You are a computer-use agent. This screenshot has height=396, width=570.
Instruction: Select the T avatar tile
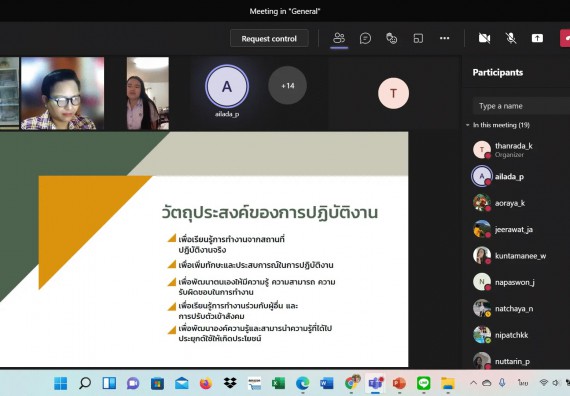pos(393,93)
